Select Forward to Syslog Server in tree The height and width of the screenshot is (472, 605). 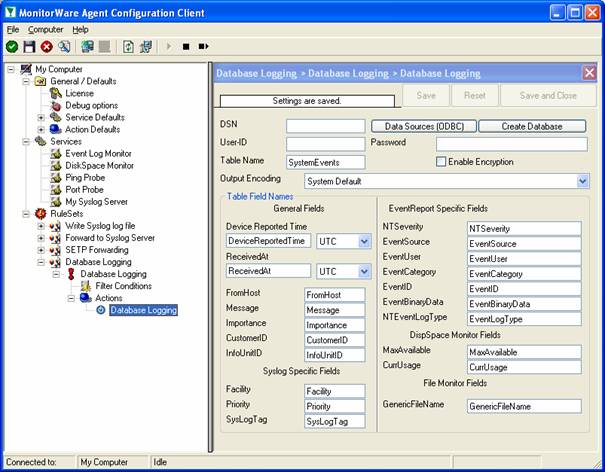coord(110,238)
